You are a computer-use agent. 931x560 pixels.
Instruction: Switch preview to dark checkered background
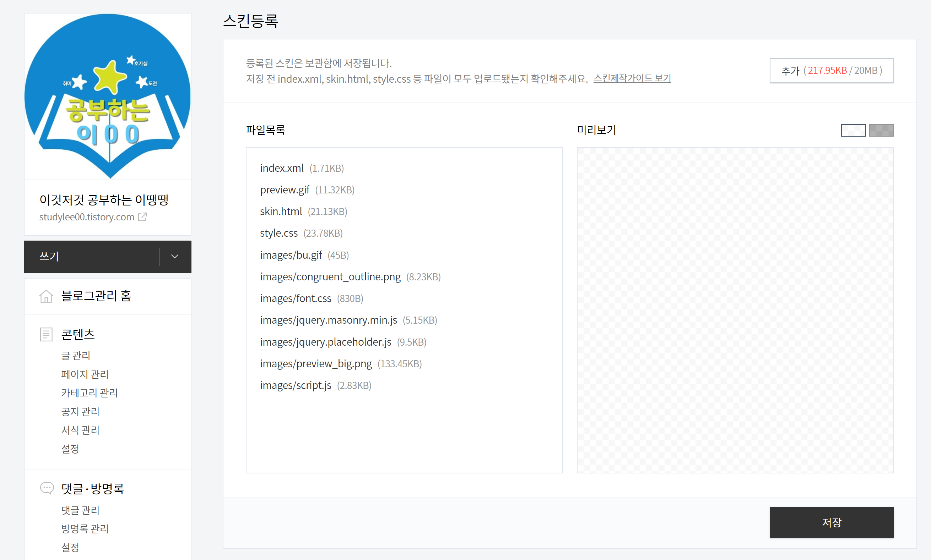[x=881, y=130]
